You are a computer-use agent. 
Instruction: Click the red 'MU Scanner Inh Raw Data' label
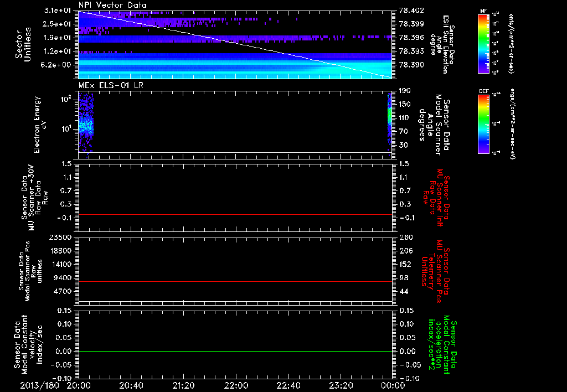tap(437, 198)
